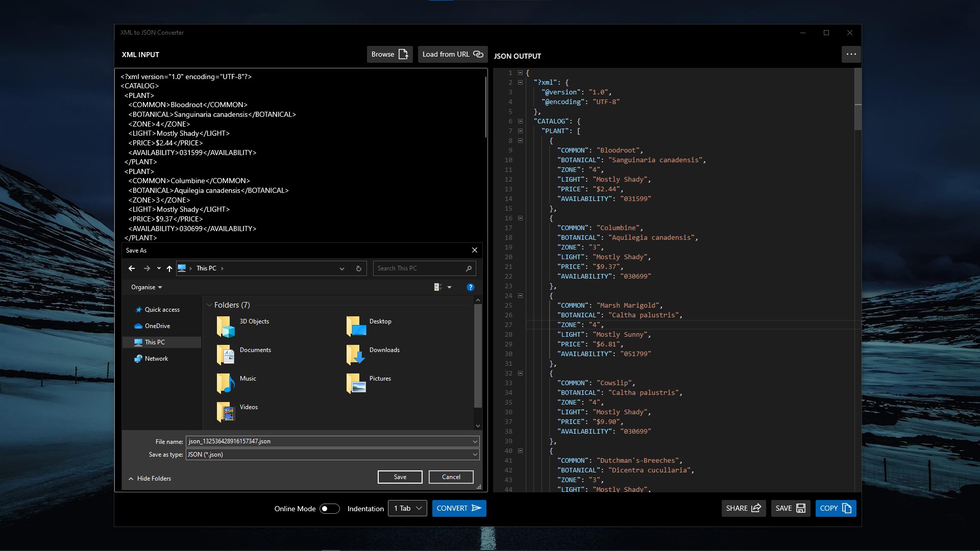Click Cancel in Save As dialog
The image size is (980, 551).
click(451, 477)
